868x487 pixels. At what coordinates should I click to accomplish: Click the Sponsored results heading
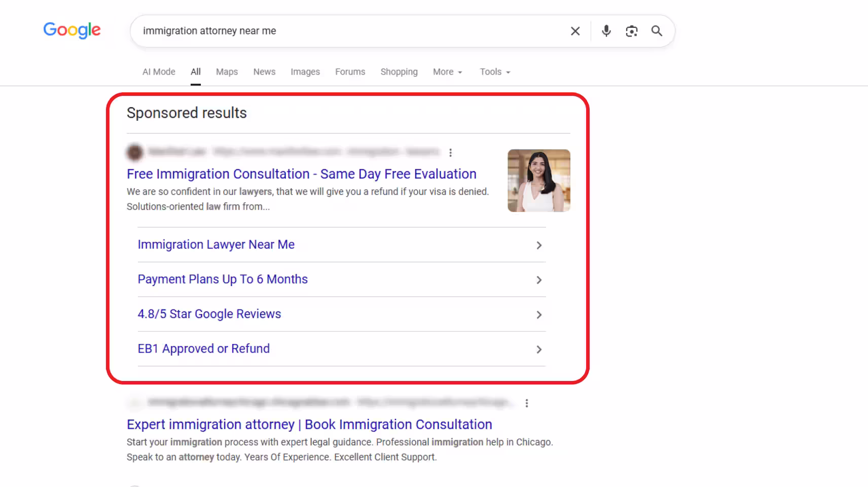(187, 113)
